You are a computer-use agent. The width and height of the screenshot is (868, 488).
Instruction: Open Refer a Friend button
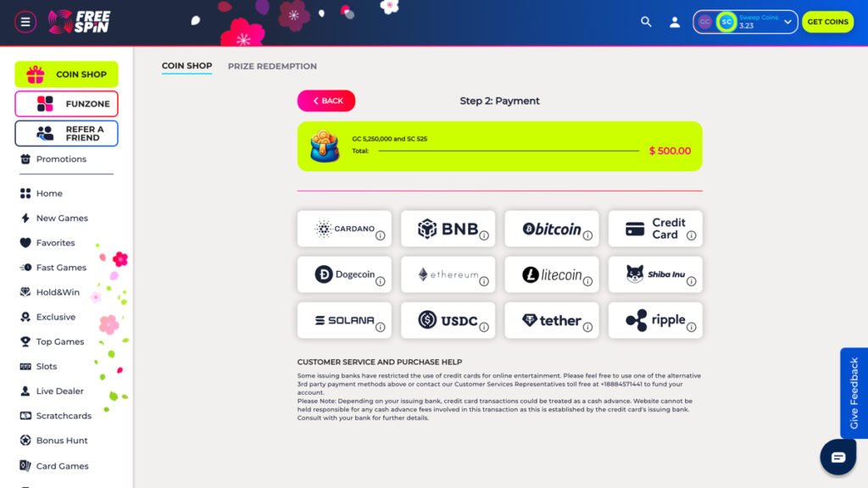[66, 133]
